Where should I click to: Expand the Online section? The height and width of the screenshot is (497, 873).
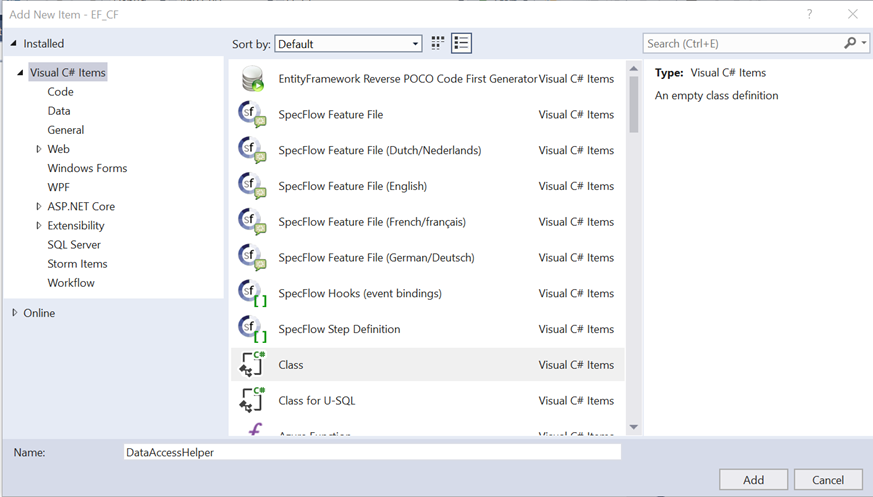(14, 313)
